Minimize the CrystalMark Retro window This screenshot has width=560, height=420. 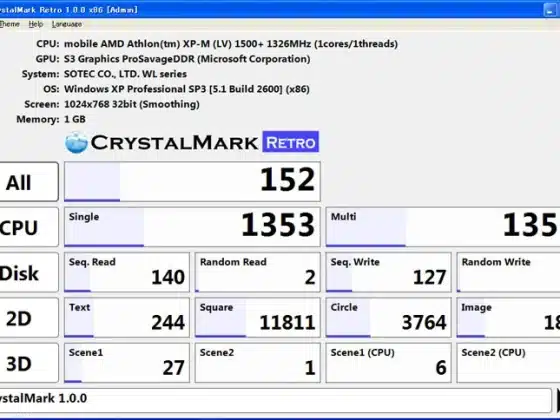[x=550, y=10]
